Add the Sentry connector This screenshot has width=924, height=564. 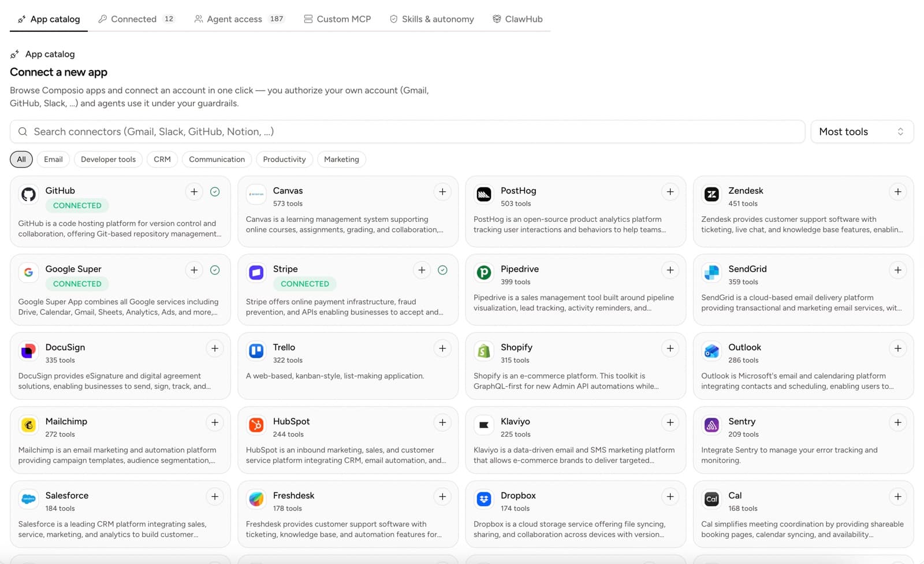[x=897, y=422]
